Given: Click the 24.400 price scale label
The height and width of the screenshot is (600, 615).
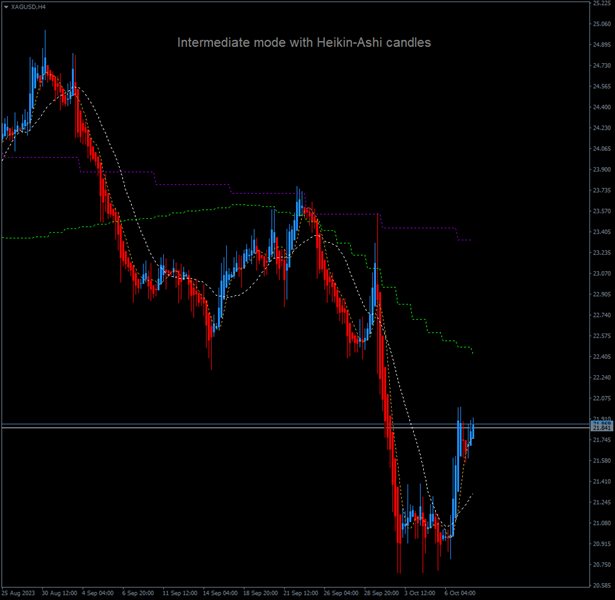Looking at the screenshot, I should click(x=602, y=107).
